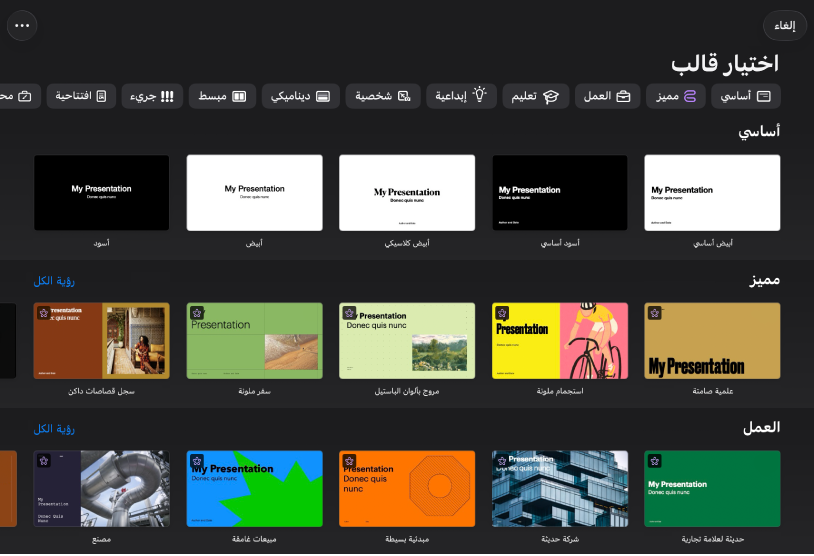
Task: Choose the مبيعات غامقة blue-green template
Action: pyautogui.click(x=254, y=489)
